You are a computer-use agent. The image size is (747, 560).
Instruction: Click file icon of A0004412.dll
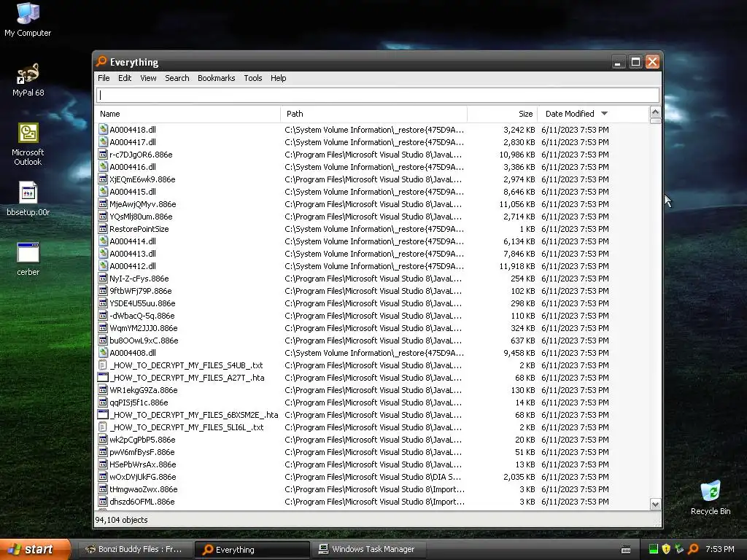tap(103, 265)
